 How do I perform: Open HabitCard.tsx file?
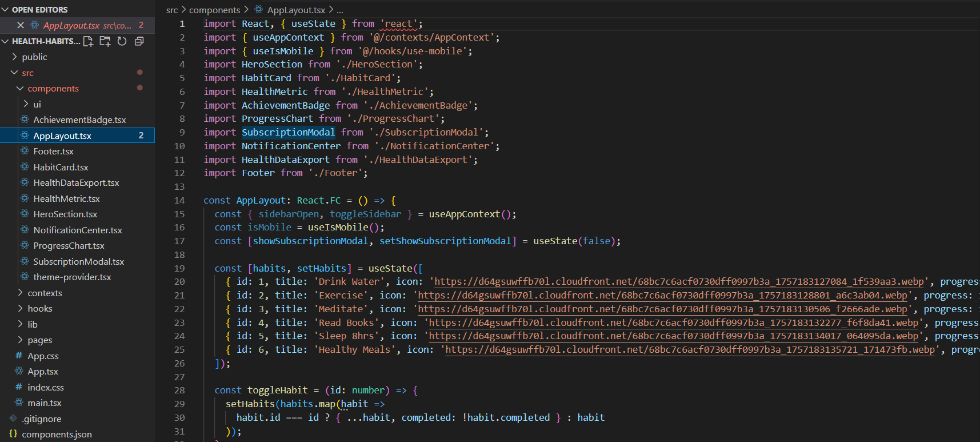[61, 167]
